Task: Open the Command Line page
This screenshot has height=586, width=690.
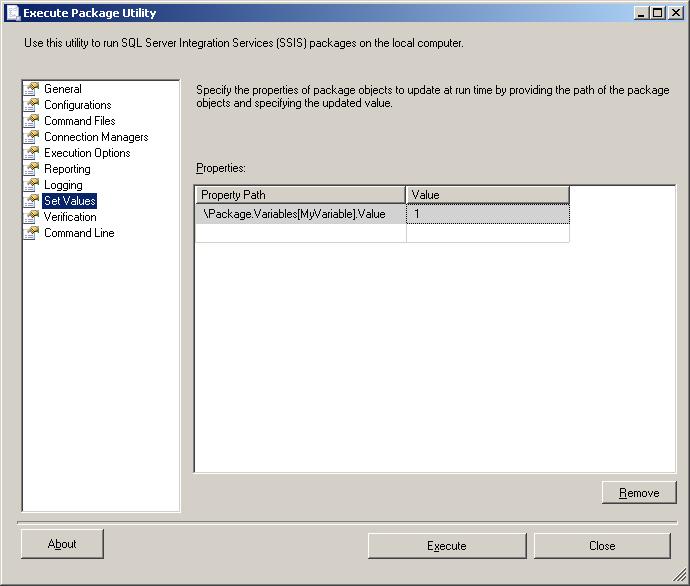Action: coord(79,233)
